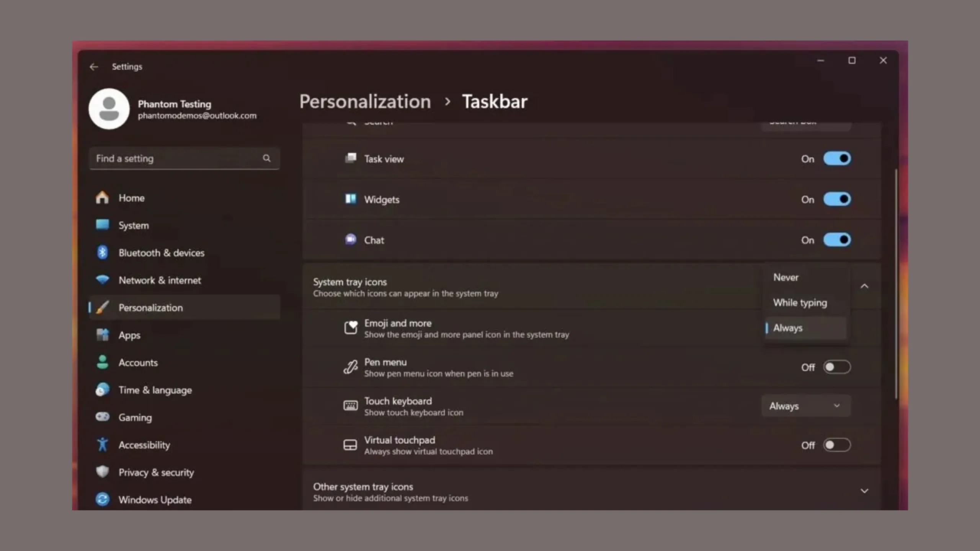Screen dimensions: 980x551
Task: Click Emoji and more setting label
Action: (x=398, y=323)
